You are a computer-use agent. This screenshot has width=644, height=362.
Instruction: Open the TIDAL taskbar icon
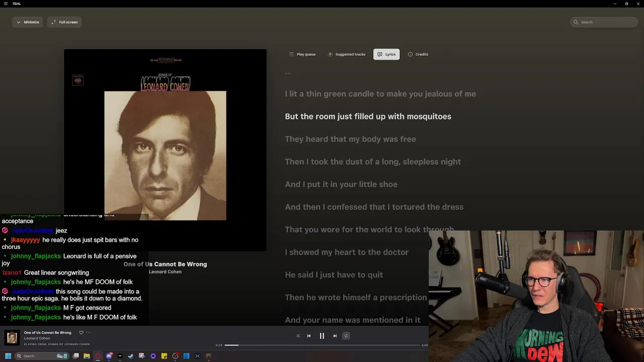pos(120,356)
